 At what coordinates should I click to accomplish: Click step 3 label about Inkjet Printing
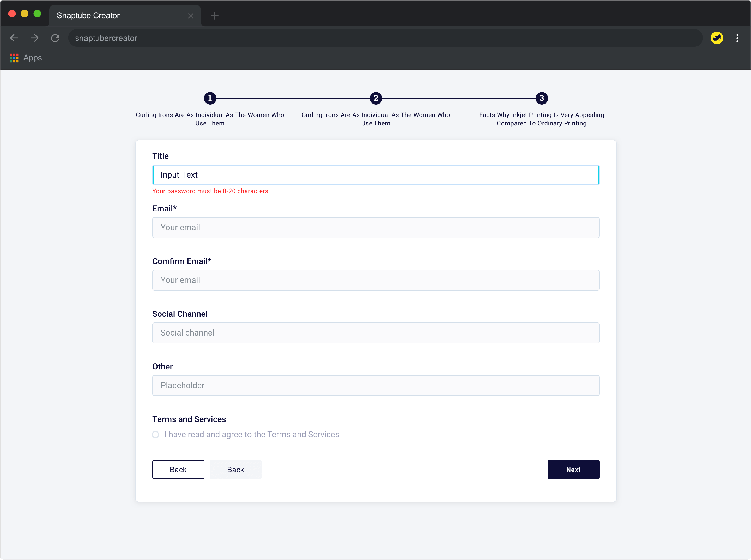coord(541,119)
